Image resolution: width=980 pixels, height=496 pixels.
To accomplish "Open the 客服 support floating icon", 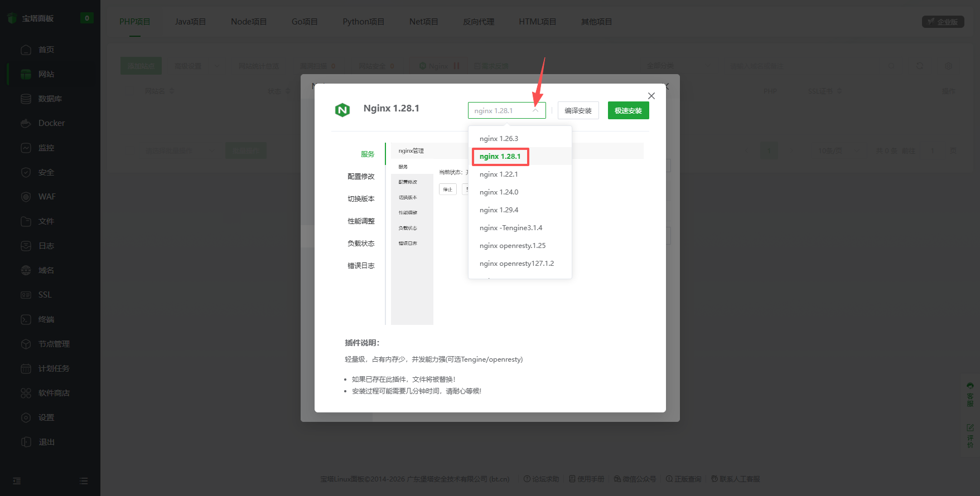I will [x=970, y=395].
